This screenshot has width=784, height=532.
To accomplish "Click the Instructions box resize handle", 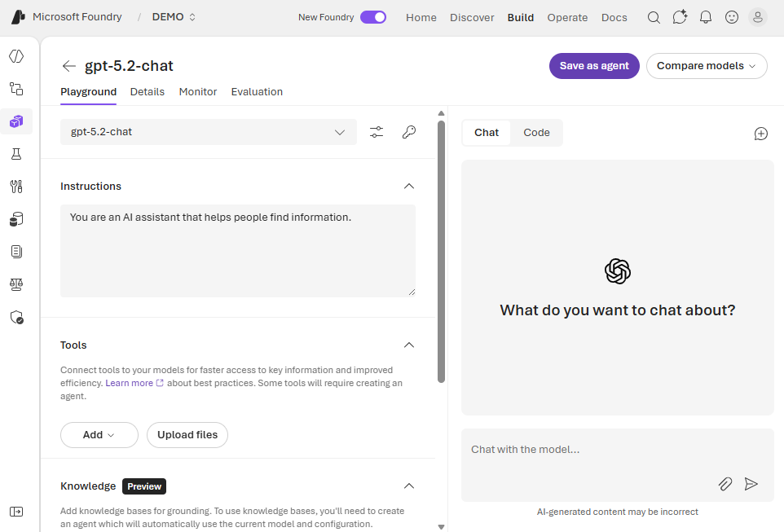I will pos(412,292).
